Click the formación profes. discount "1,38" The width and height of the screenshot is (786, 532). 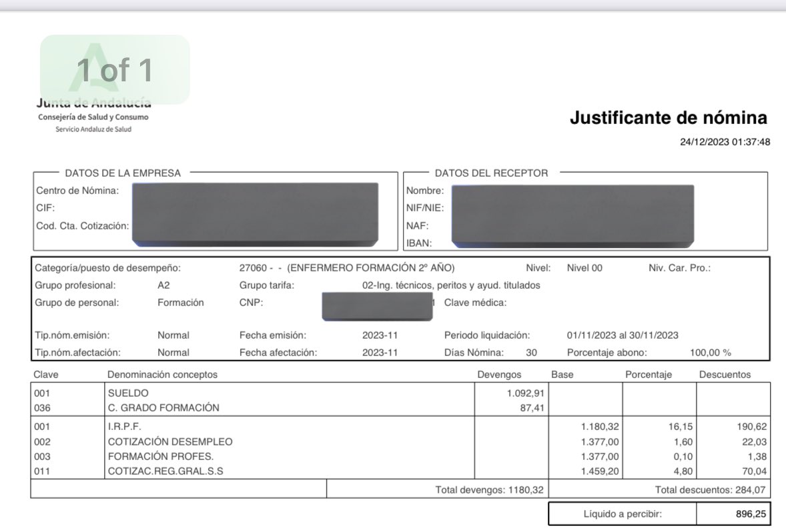tap(757, 457)
